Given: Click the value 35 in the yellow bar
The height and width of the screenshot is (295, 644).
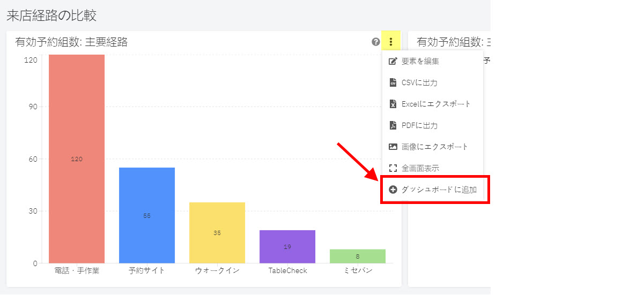Looking at the screenshot, I should pos(217,233).
